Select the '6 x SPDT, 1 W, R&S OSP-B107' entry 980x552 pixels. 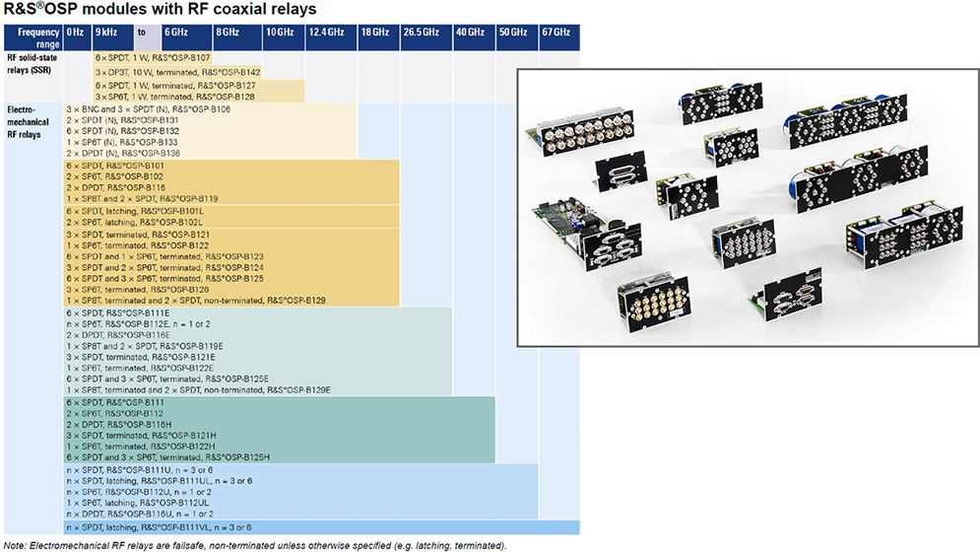(153, 57)
